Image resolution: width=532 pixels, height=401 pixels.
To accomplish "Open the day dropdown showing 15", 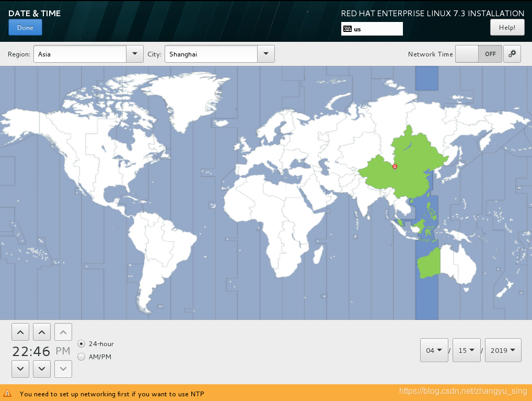I will (x=467, y=350).
